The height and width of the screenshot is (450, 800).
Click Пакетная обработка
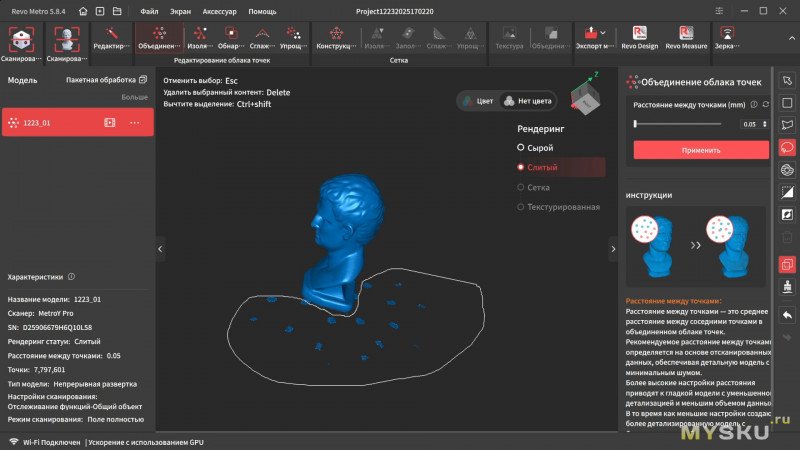(106, 79)
